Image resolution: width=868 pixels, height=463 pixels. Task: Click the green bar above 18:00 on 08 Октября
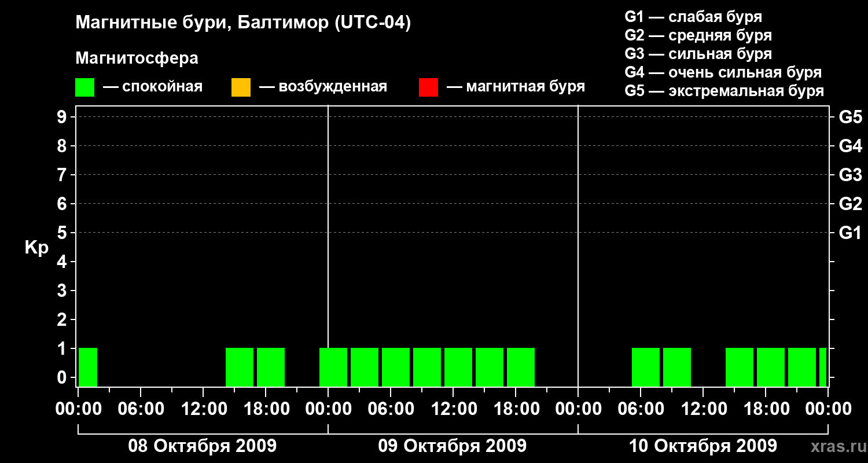coord(271,367)
